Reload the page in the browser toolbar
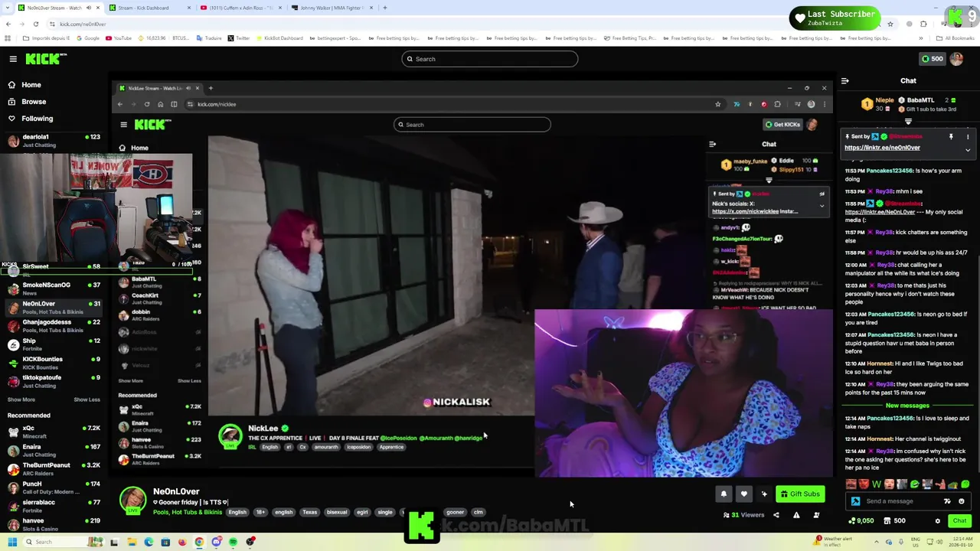This screenshot has width=980, height=551. click(35, 24)
